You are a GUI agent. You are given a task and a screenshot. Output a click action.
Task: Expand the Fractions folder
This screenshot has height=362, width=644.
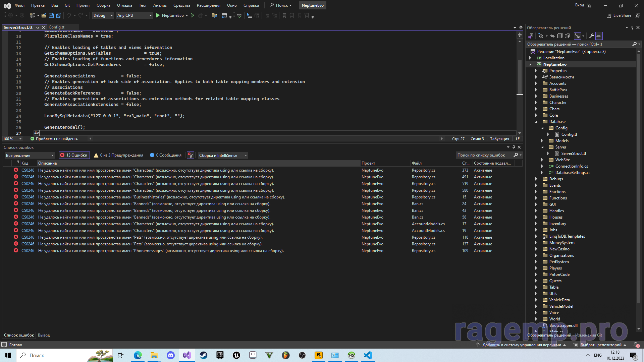coord(536,192)
